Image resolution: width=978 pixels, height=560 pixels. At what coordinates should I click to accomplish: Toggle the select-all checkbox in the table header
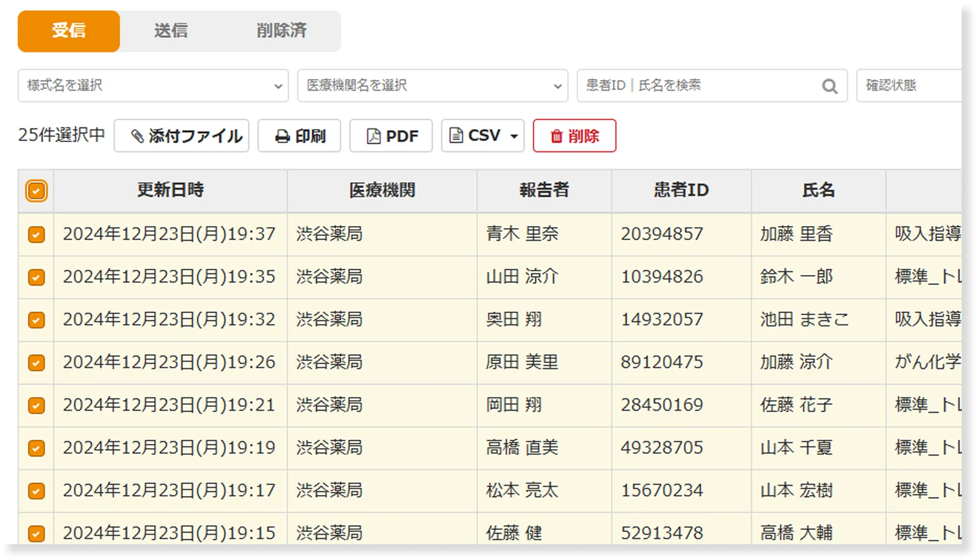click(x=36, y=191)
